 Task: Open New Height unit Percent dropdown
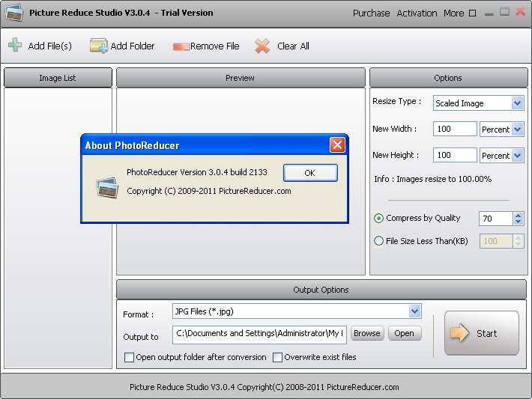pyautogui.click(x=517, y=155)
